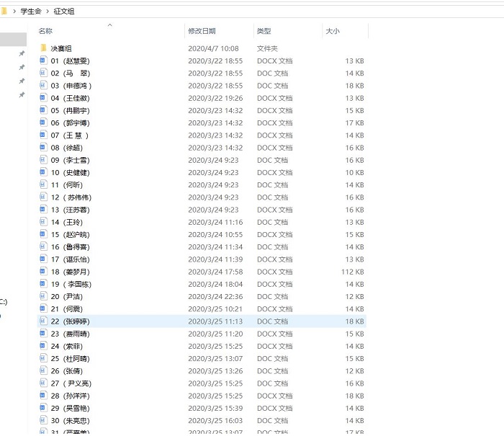The width and height of the screenshot is (504, 436).
Task: Select the document icon for 05（冉鹏宇）
Action: click(43, 111)
